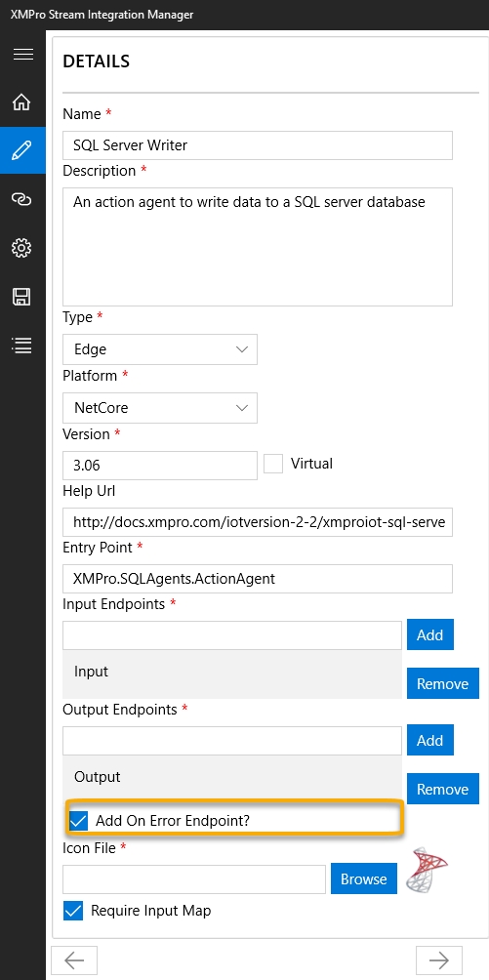Go back with the left arrow button

pos(74,960)
